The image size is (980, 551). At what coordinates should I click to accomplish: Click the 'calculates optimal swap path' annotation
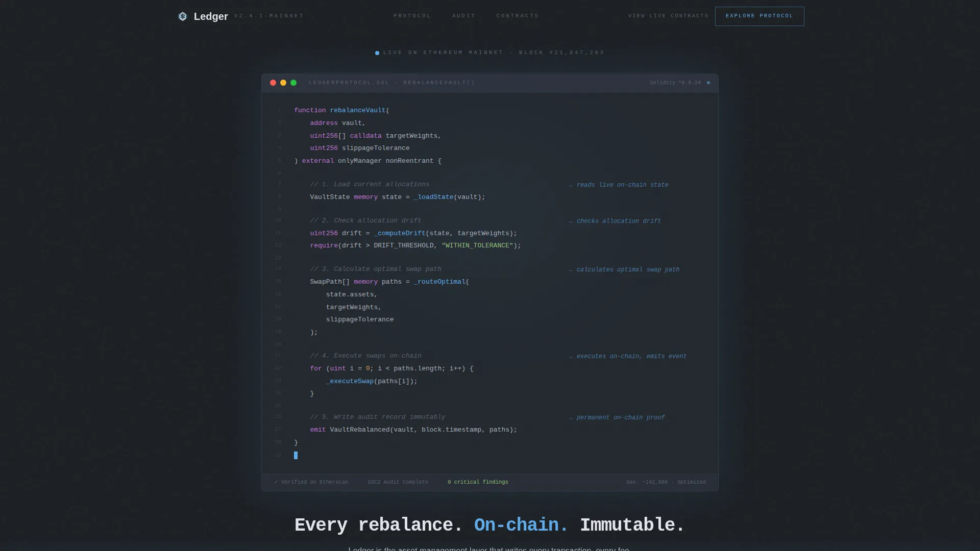point(624,269)
